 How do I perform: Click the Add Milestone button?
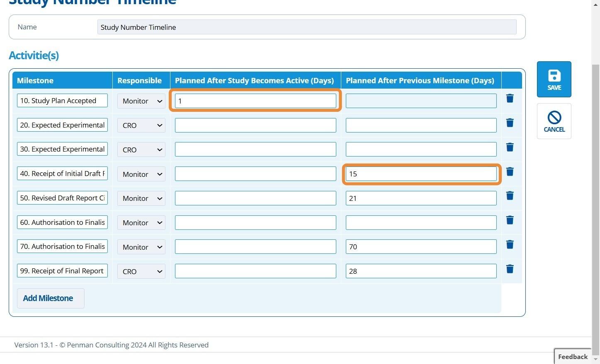(x=48, y=299)
